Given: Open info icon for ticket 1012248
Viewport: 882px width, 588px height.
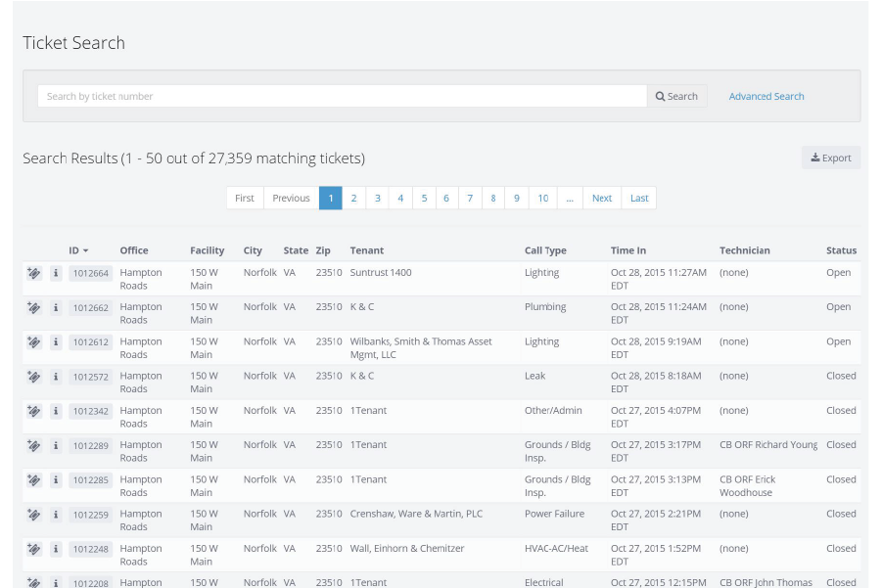Looking at the screenshot, I should pyautogui.click(x=56, y=549).
